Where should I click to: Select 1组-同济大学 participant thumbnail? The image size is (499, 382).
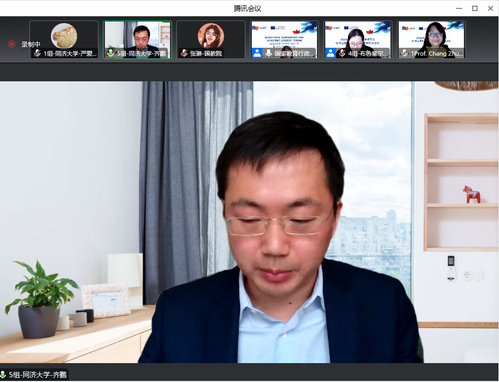(64, 40)
